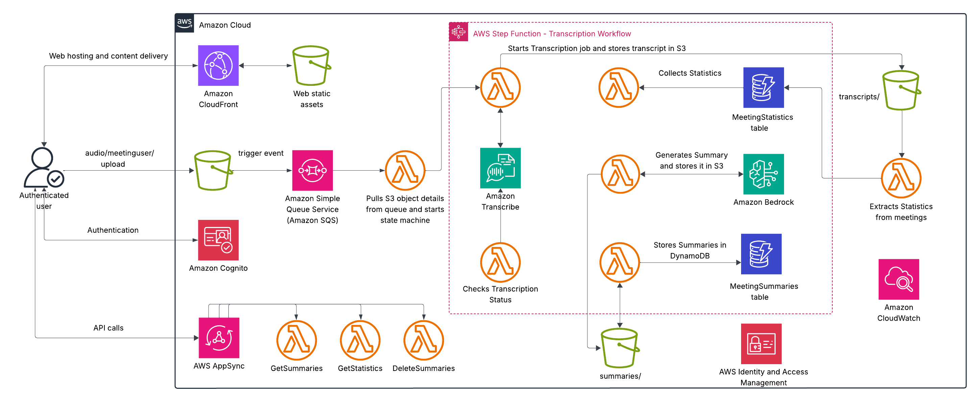This screenshot has width=980, height=402.
Task: Click the DeleteSummaries Lambda icon
Action: click(423, 341)
